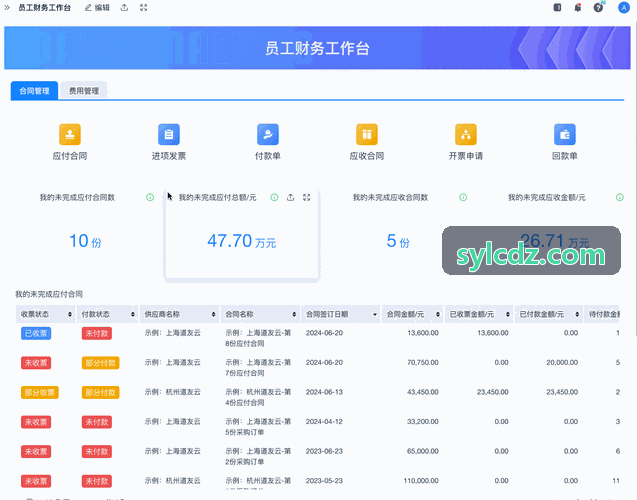Switch to the 费用管理 tab
The image size is (637, 500).
(x=84, y=91)
